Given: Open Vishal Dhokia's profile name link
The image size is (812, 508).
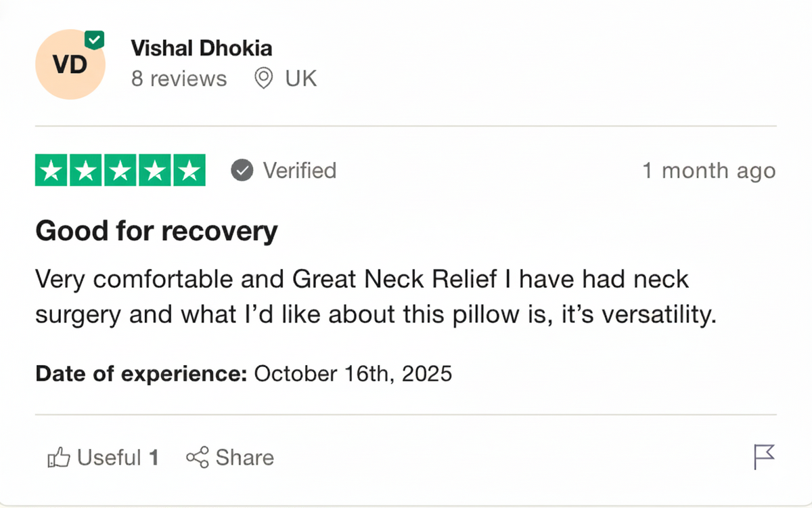Looking at the screenshot, I should pyautogui.click(x=201, y=49).
